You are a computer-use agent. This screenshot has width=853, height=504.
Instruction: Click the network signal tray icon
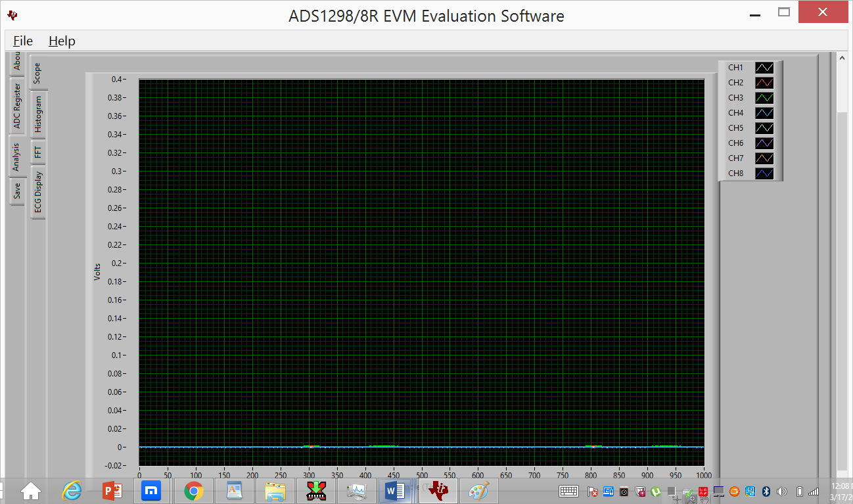point(812,491)
